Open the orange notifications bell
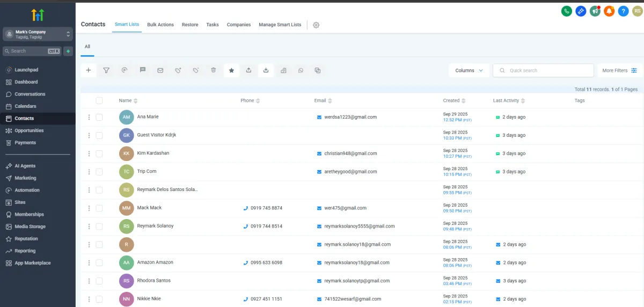 click(609, 11)
